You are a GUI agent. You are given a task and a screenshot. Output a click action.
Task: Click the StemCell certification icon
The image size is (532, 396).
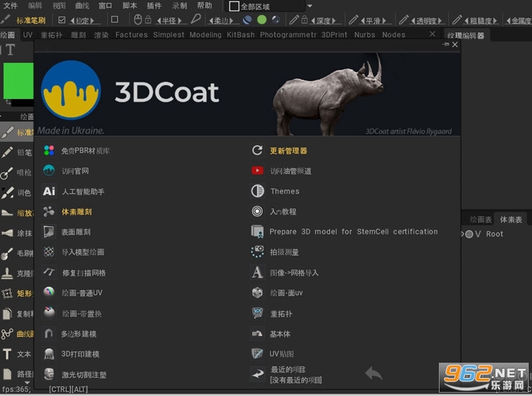[x=257, y=232]
